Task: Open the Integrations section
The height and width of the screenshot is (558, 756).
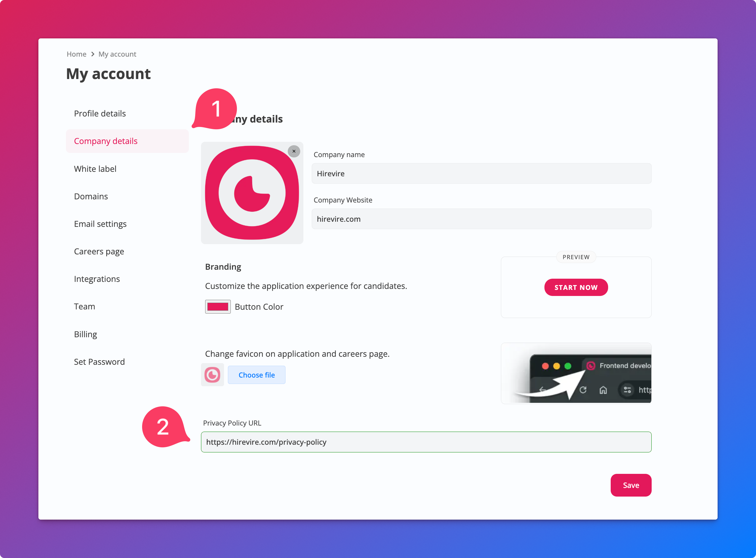Action: coord(97,279)
